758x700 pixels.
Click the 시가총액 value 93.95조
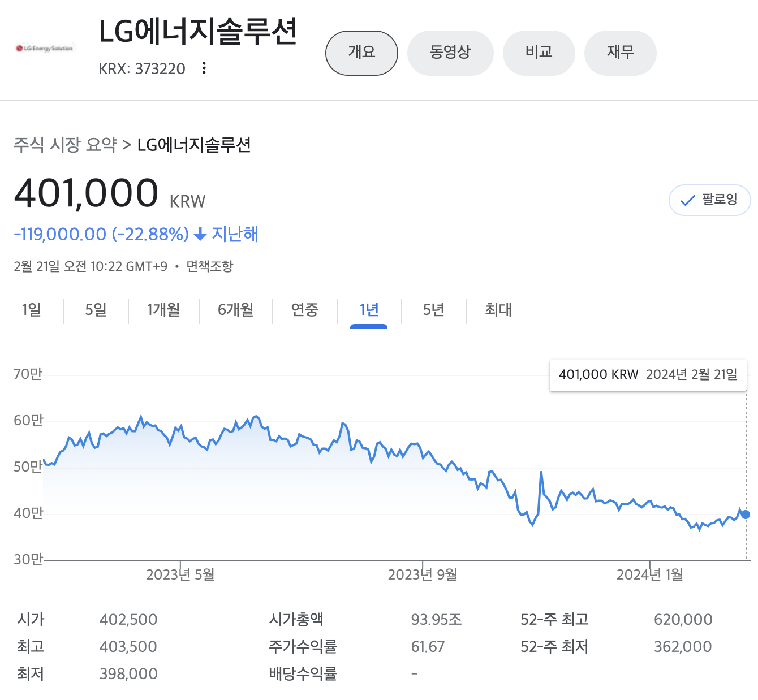pyautogui.click(x=436, y=620)
